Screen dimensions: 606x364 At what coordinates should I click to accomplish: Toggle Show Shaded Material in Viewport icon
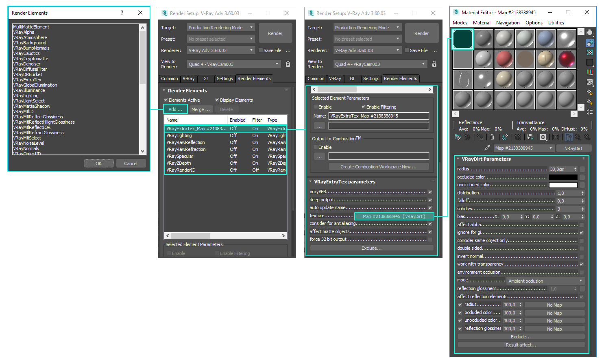(556, 137)
